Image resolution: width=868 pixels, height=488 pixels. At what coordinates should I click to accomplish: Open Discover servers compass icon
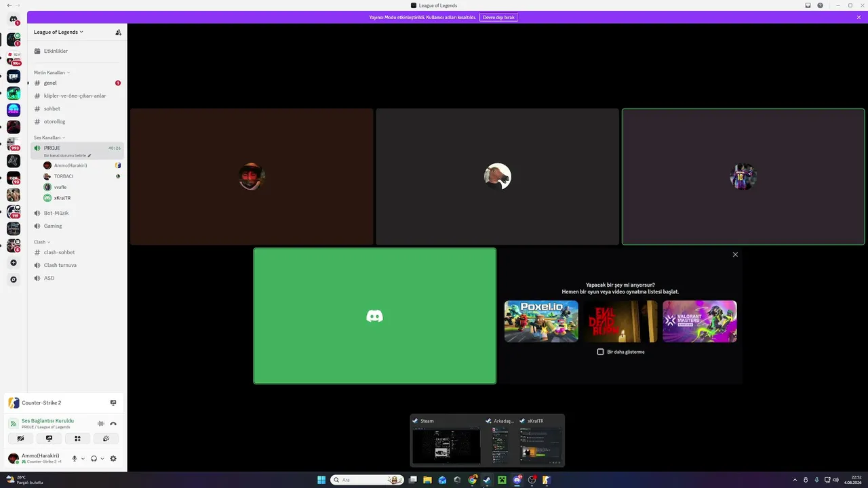point(14,279)
